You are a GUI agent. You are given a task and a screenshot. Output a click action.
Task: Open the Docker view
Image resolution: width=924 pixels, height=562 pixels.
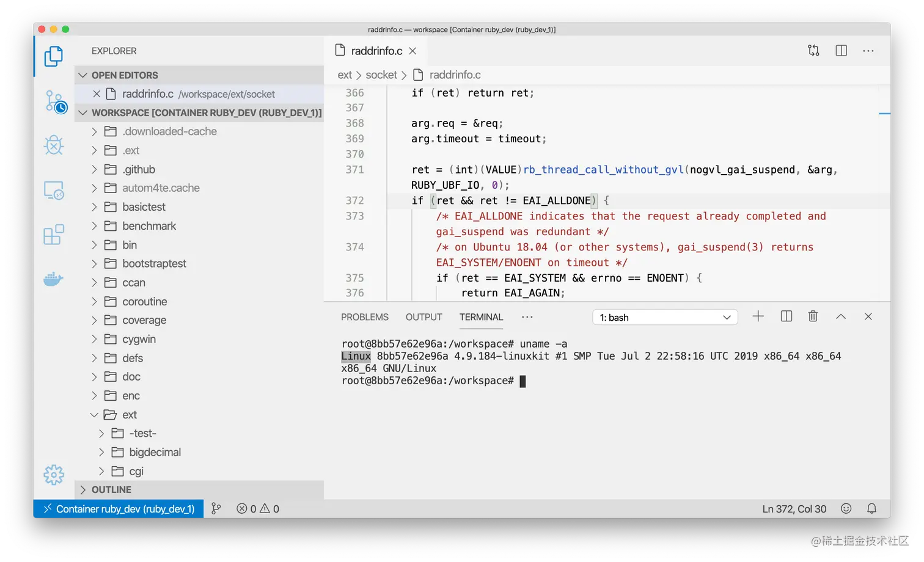pyautogui.click(x=54, y=279)
